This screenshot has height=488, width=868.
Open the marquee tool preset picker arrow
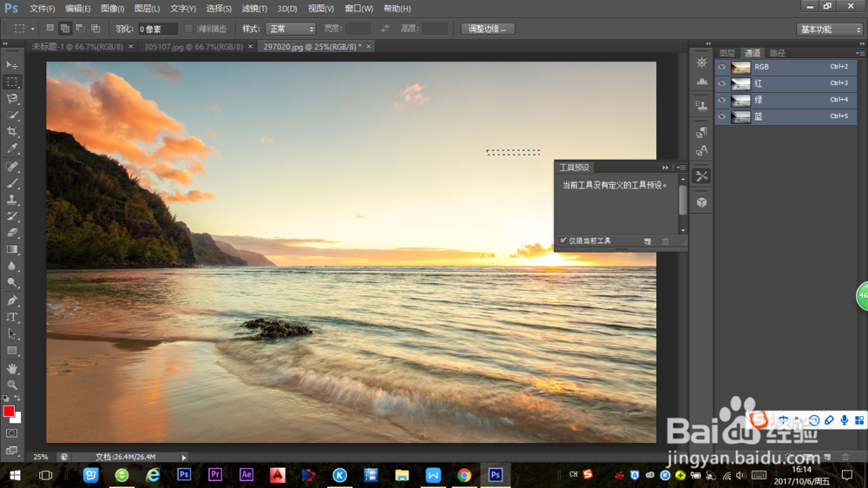33,29
